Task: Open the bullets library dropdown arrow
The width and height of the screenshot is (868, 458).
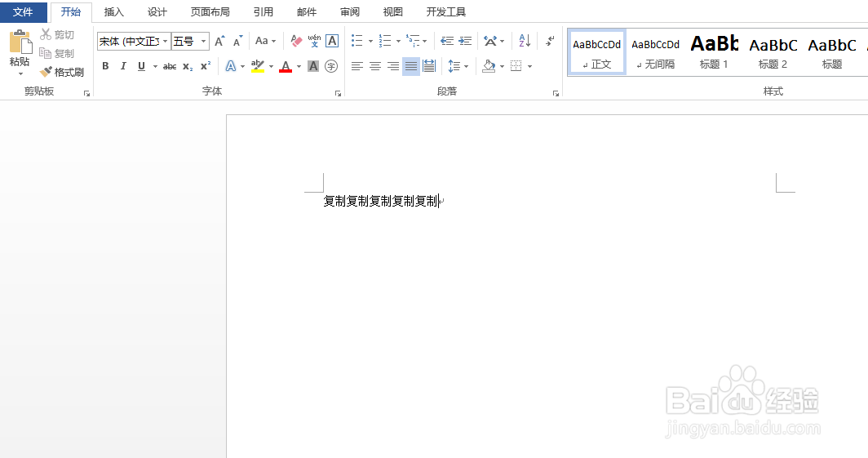Action: [370, 41]
